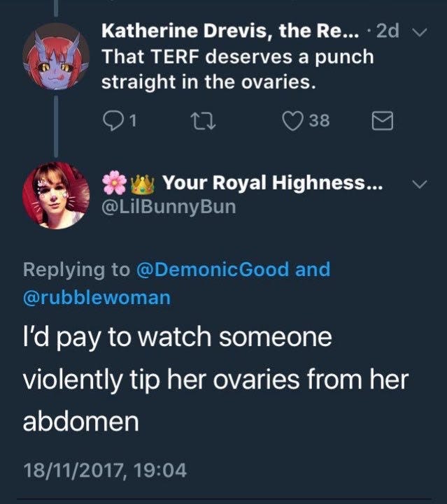Screen dimensions: 447x504
Task: Click the Katherine Drevis display name
Action: (230, 31)
